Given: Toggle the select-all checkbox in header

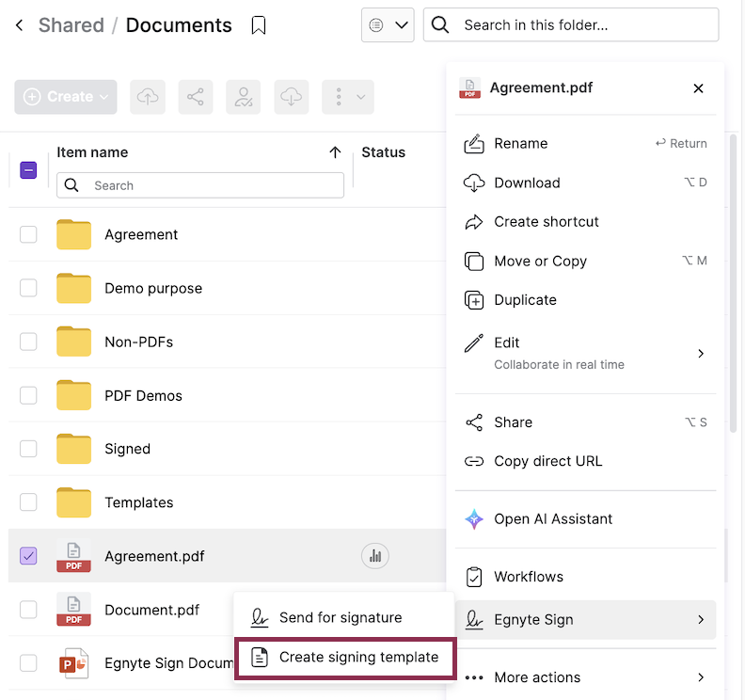Looking at the screenshot, I should [28, 170].
